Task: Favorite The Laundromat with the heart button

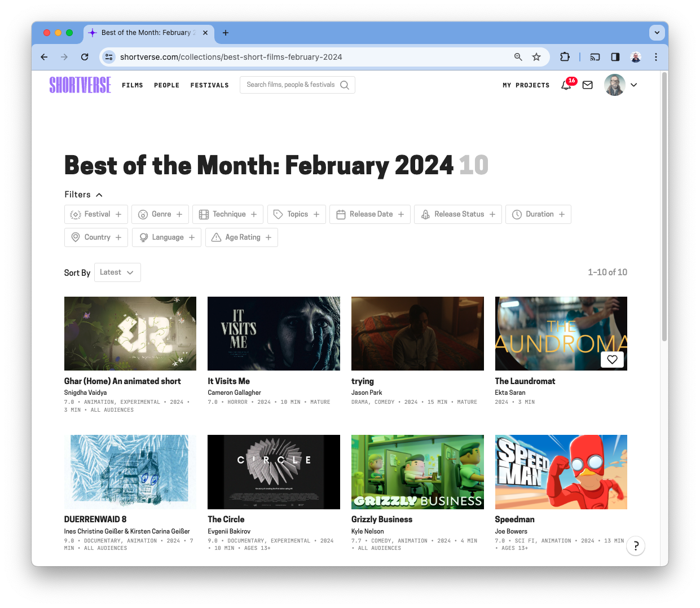Action: [612, 359]
